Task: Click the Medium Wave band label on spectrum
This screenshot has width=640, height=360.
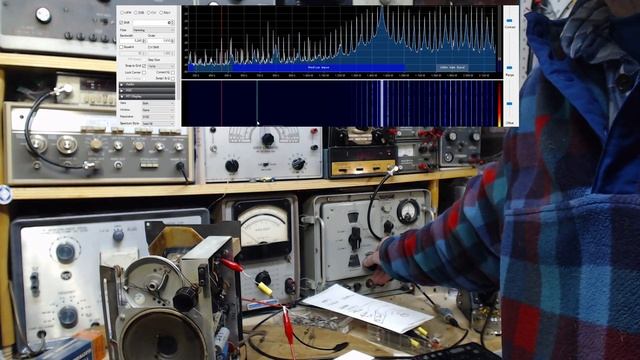Action: [x=318, y=67]
